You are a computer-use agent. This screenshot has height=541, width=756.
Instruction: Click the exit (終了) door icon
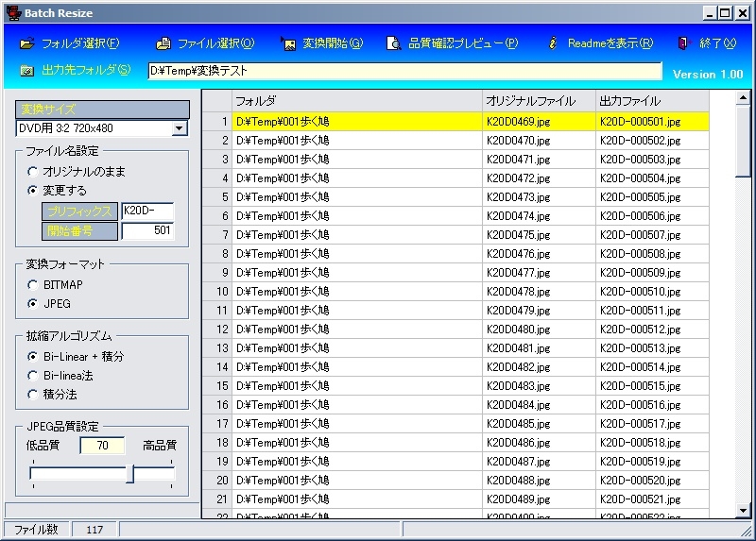tap(683, 43)
